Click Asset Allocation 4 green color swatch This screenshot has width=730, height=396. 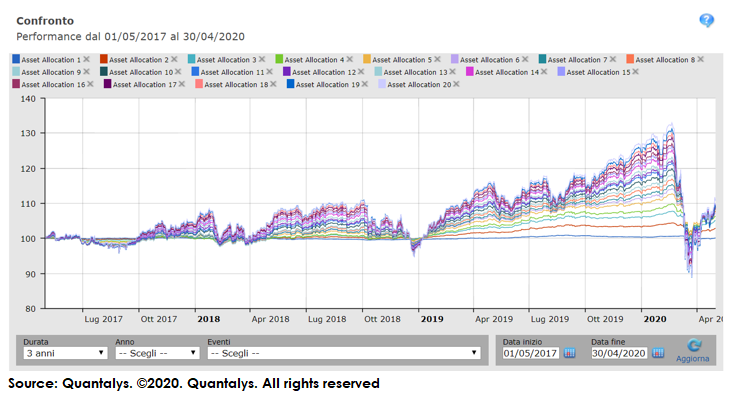(x=279, y=59)
